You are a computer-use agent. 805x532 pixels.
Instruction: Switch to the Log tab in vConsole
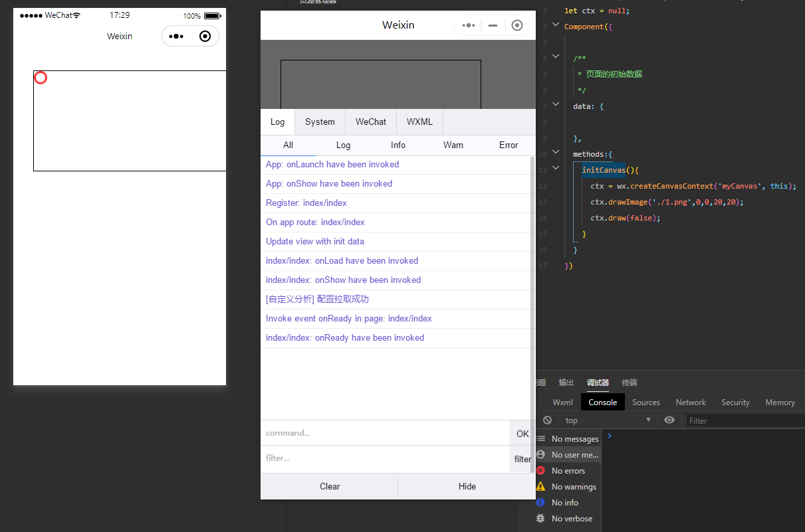(277, 122)
